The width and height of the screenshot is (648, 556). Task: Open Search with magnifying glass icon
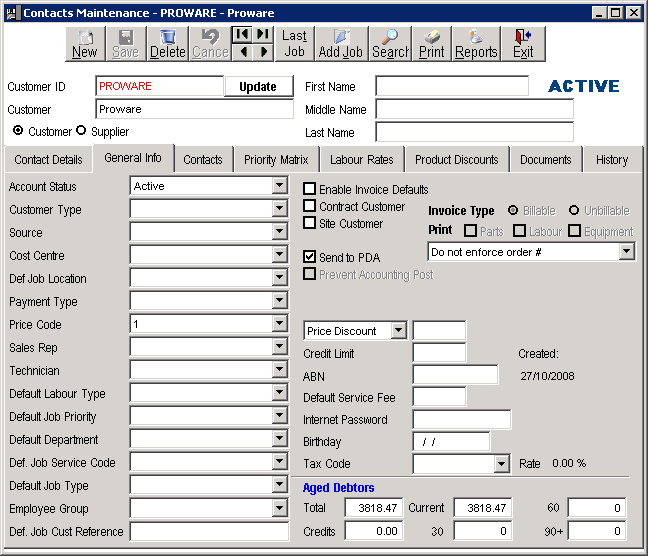390,44
